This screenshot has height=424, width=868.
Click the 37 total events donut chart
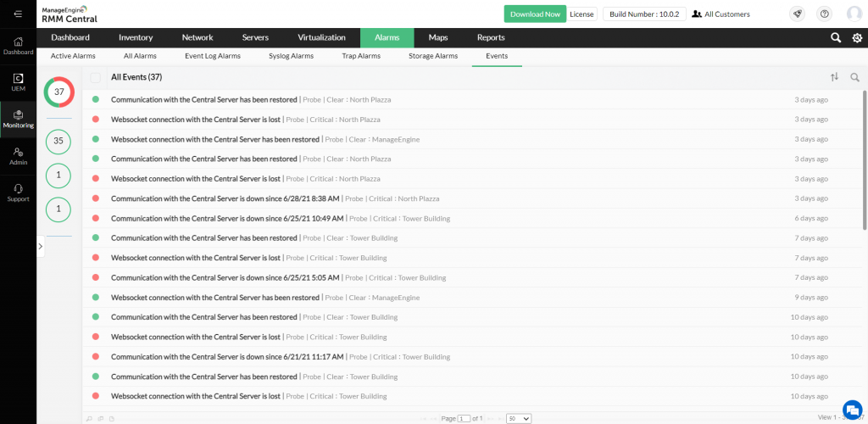click(58, 92)
